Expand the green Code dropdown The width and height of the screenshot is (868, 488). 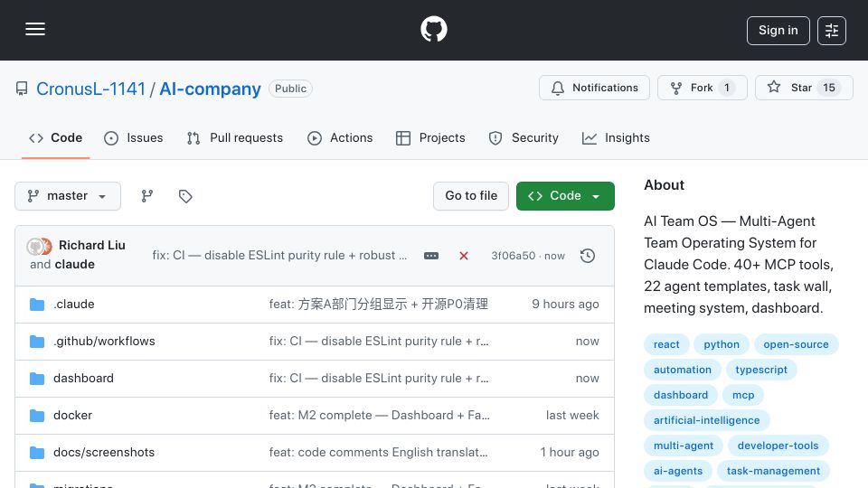pyautogui.click(x=565, y=196)
